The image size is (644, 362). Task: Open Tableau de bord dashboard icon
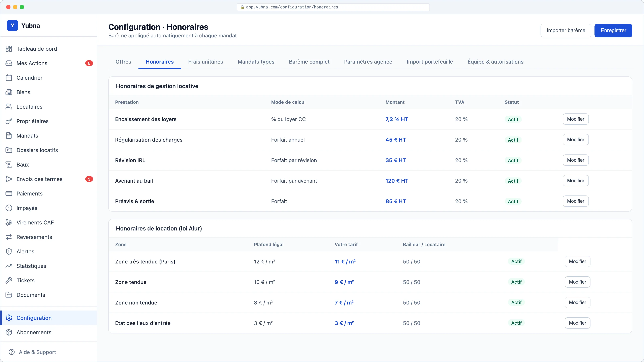pos(9,49)
